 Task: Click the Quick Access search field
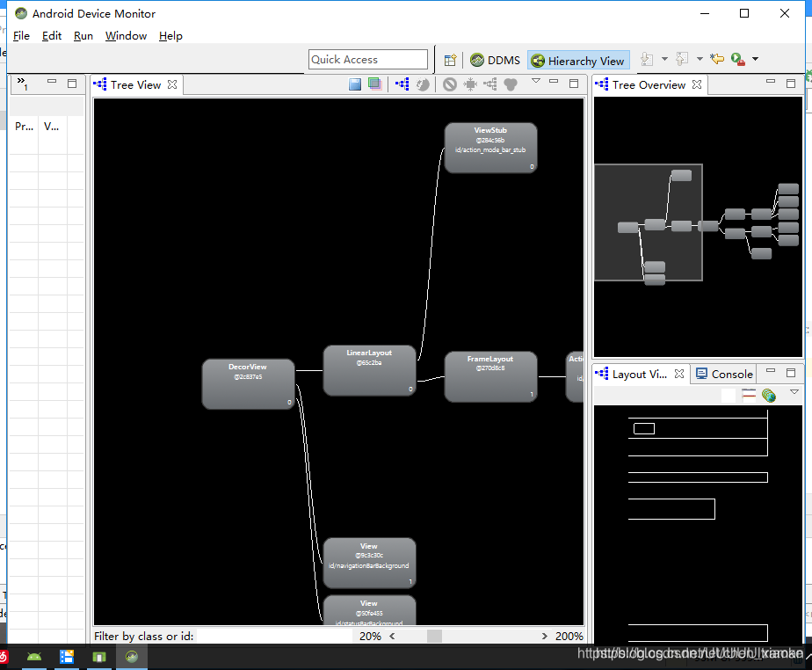point(367,60)
